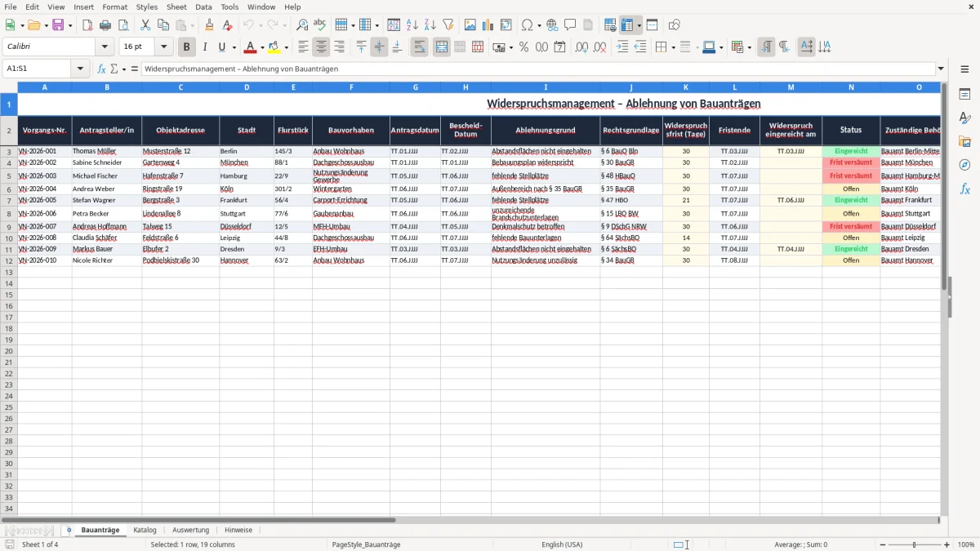
Task: Open the Styles menu
Action: tap(147, 7)
